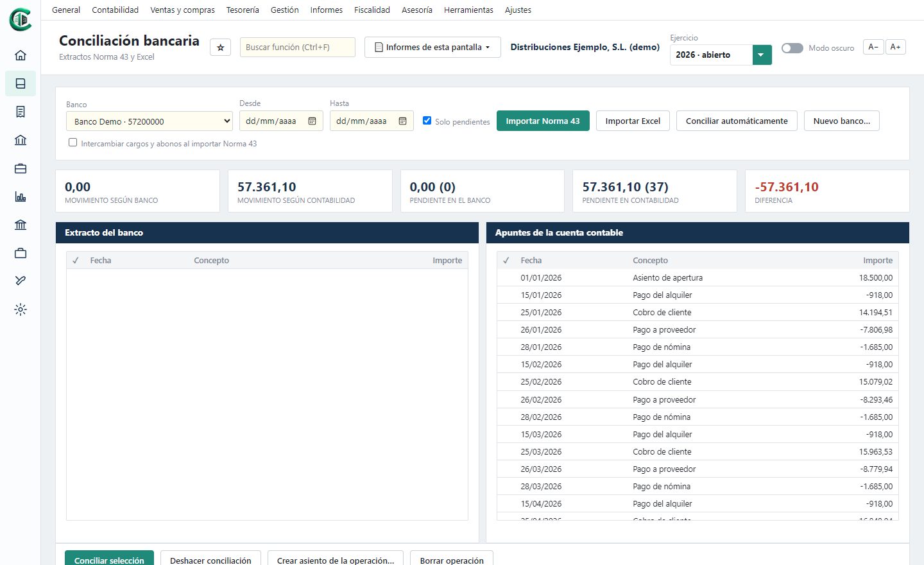
Task: Open the Fiscalidad menu
Action: coord(372,10)
